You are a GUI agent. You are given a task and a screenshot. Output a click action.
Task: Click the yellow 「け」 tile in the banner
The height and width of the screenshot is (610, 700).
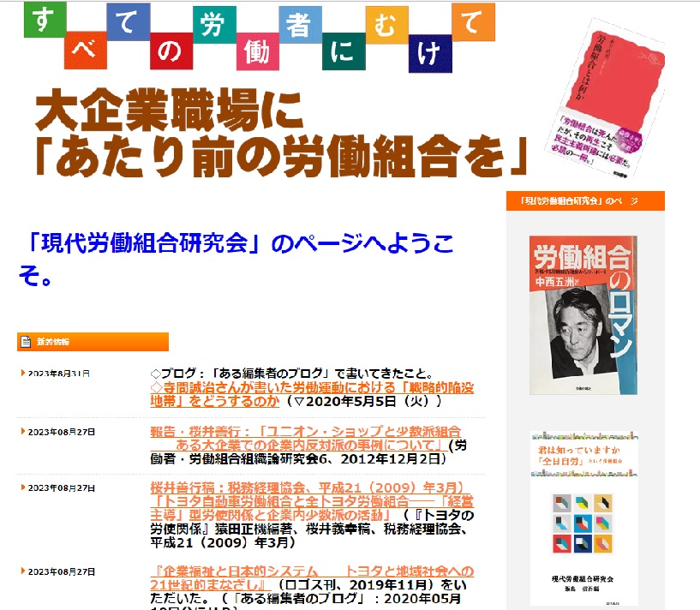tap(428, 51)
